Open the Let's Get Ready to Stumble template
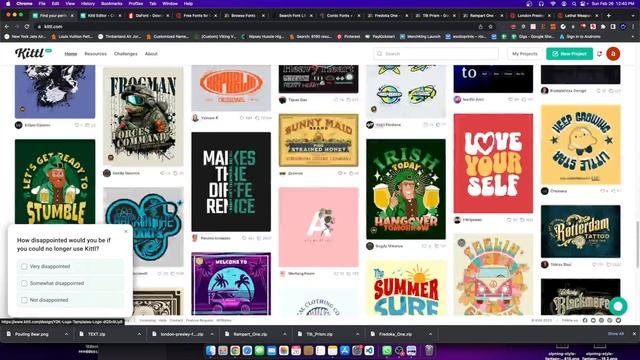The height and width of the screenshot is (360, 640). pyautogui.click(x=55, y=182)
